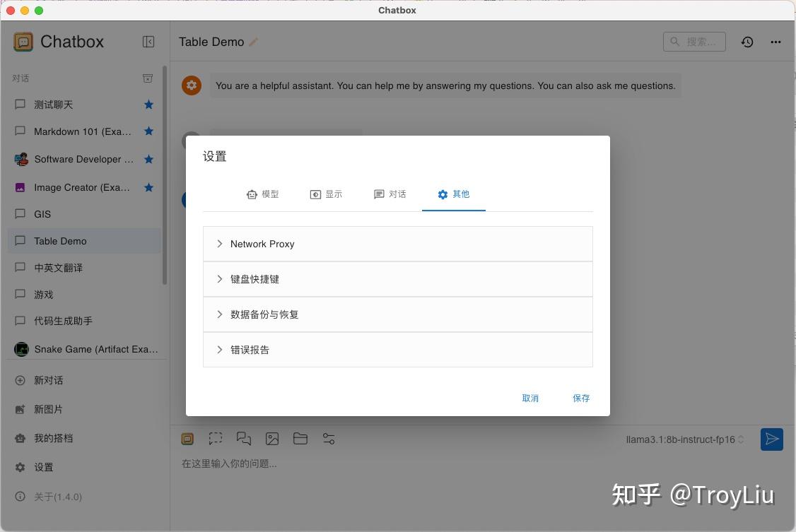The height and width of the screenshot is (532, 796).
Task: Click the quotes/conversation icon in the input toolbar
Action: 243,439
